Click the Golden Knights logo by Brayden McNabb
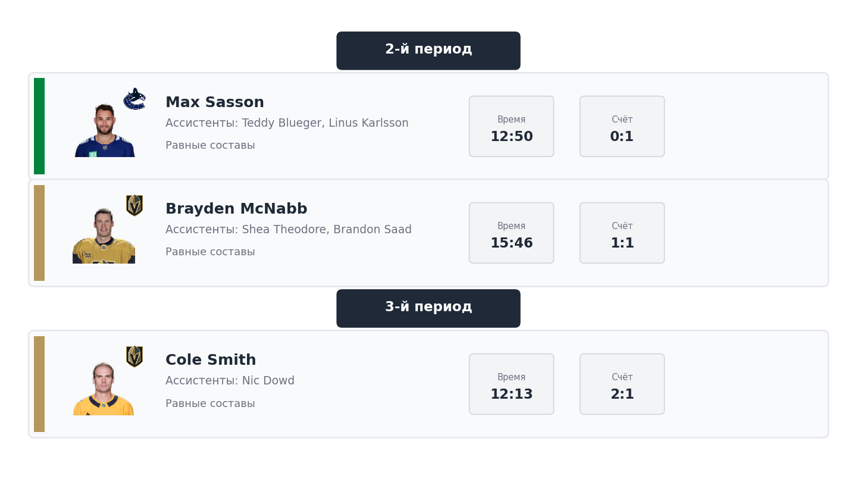 [x=135, y=205]
